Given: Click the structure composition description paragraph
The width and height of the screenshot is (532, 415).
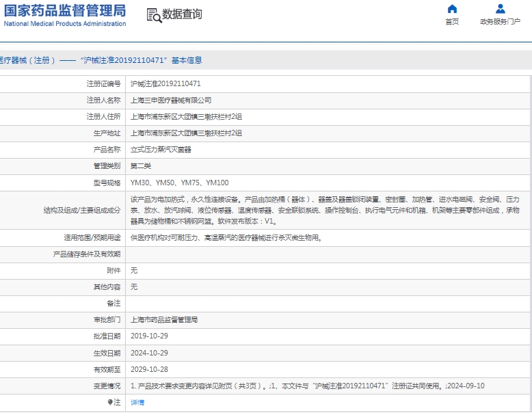Looking at the screenshot, I should (325, 211).
